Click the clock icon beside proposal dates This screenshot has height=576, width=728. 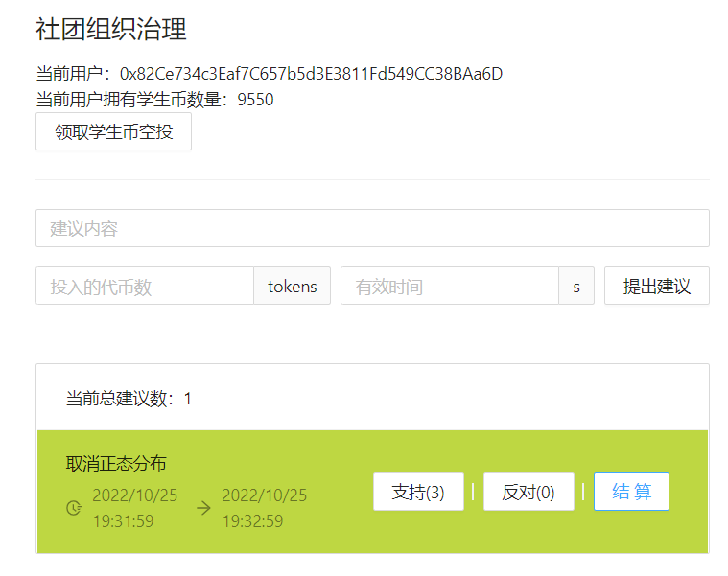[x=74, y=508]
